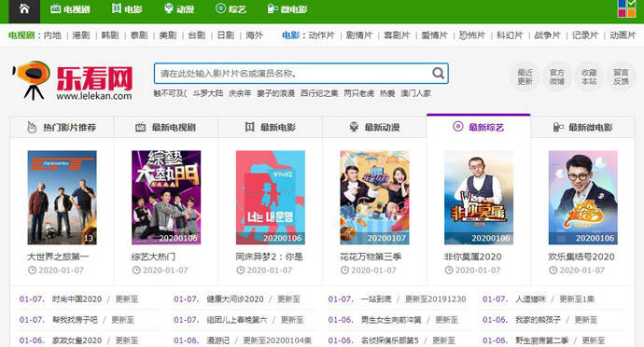
Task: Focus the movie search input field
Action: point(291,74)
